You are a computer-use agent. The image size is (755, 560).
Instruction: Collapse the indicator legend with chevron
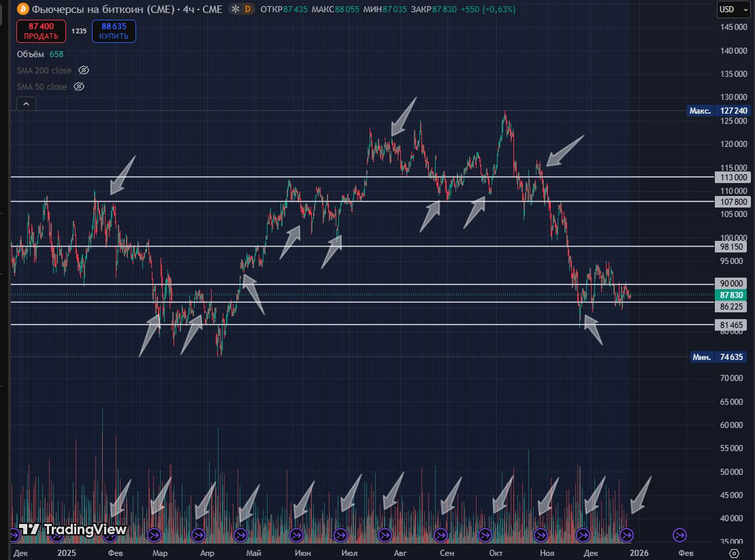25,104
